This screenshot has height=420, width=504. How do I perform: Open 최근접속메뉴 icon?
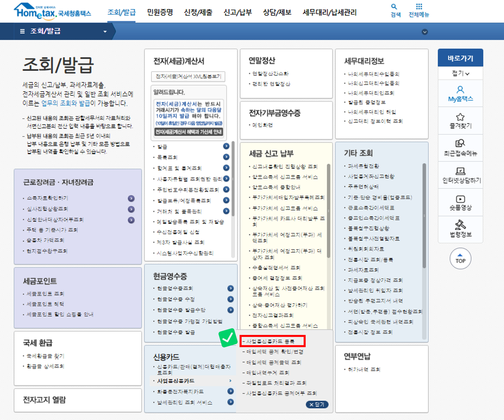pos(460,143)
